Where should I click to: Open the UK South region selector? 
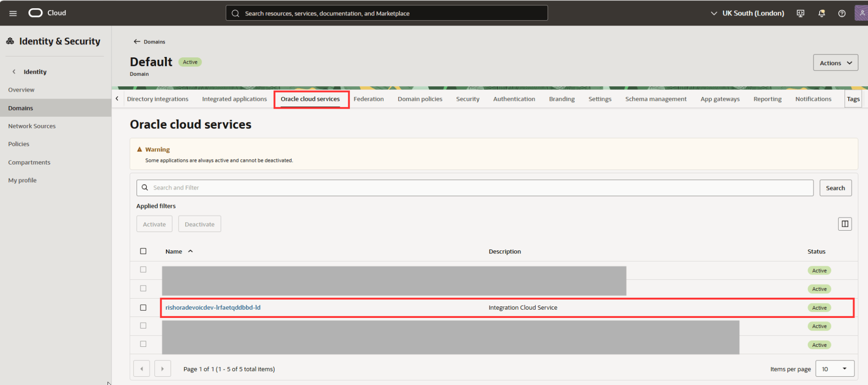pos(747,14)
